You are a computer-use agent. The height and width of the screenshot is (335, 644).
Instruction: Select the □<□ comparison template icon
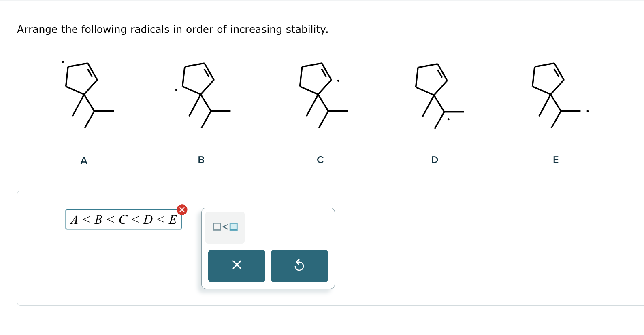coord(224,227)
